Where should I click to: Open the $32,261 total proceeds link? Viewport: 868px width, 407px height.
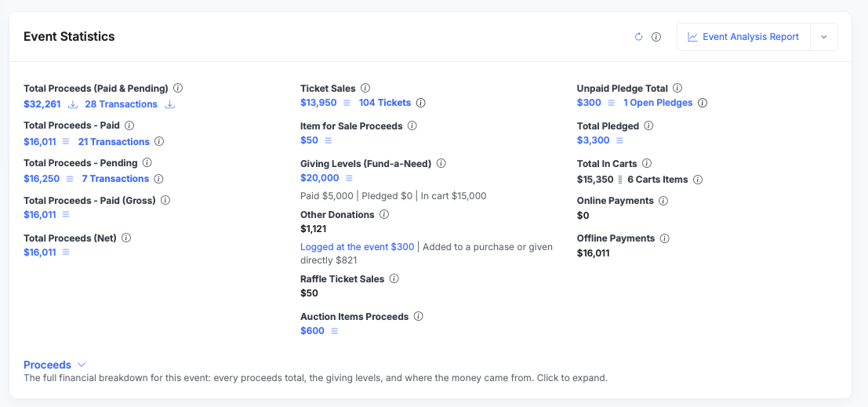(42, 104)
